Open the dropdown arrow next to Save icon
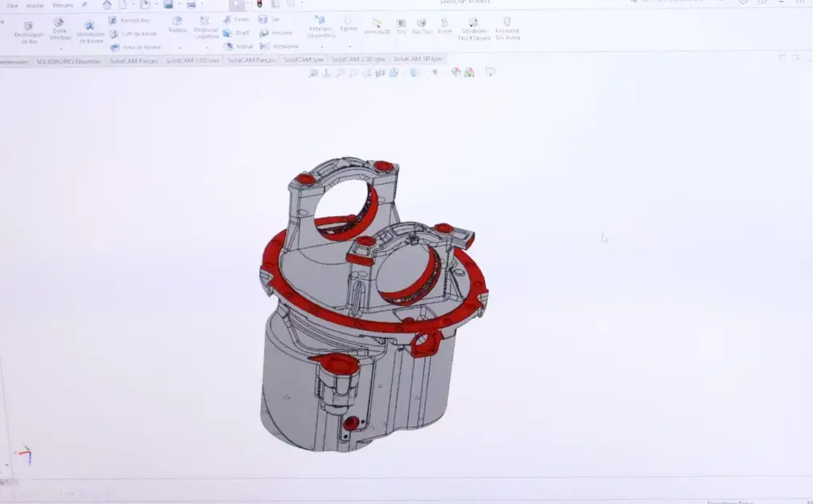 [179, 5]
